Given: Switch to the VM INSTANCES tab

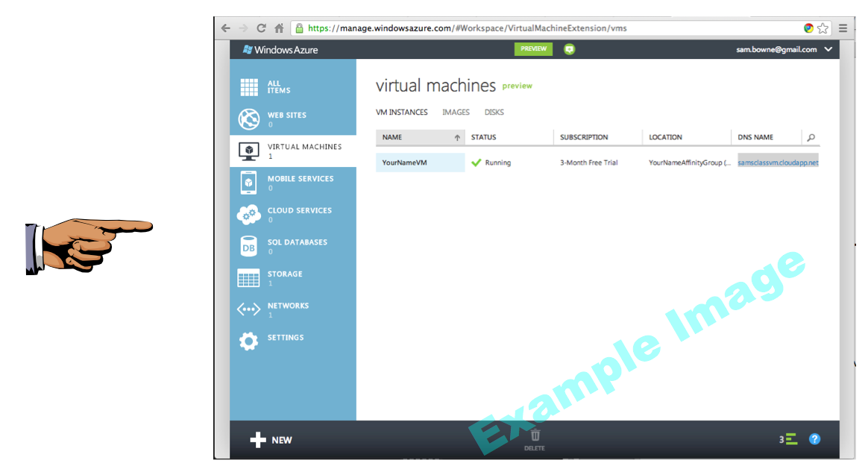Looking at the screenshot, I should pos(401,112).
